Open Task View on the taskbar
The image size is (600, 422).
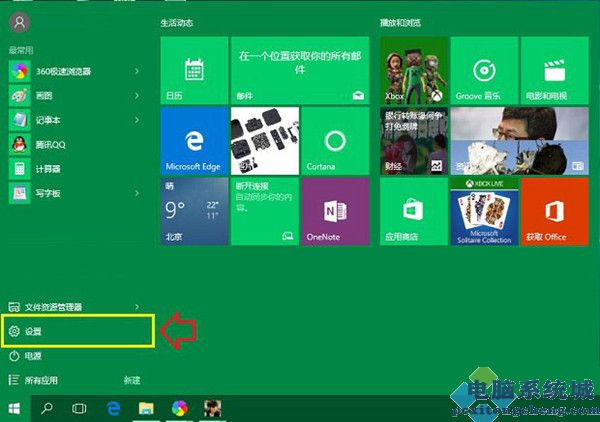click(x=79, y=409)
